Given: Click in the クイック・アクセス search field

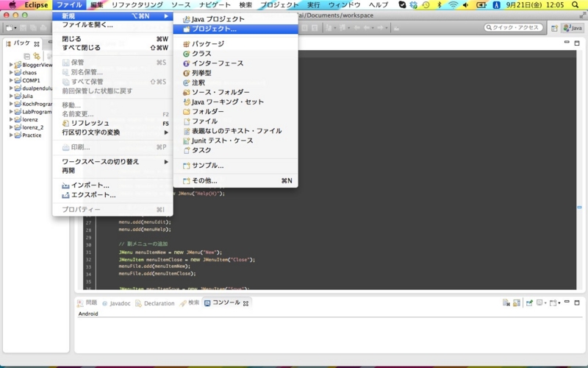Looking at the screenshot, I should (513, 27).
